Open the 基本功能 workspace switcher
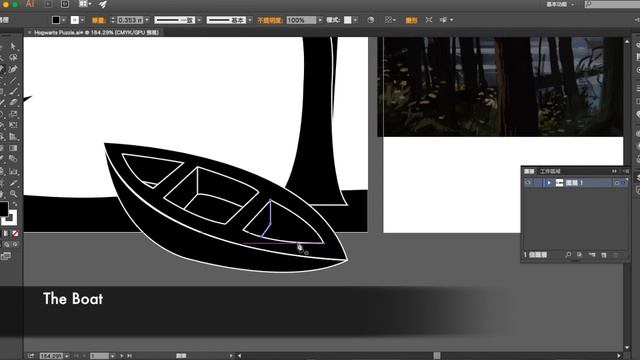 click(560, 4)
